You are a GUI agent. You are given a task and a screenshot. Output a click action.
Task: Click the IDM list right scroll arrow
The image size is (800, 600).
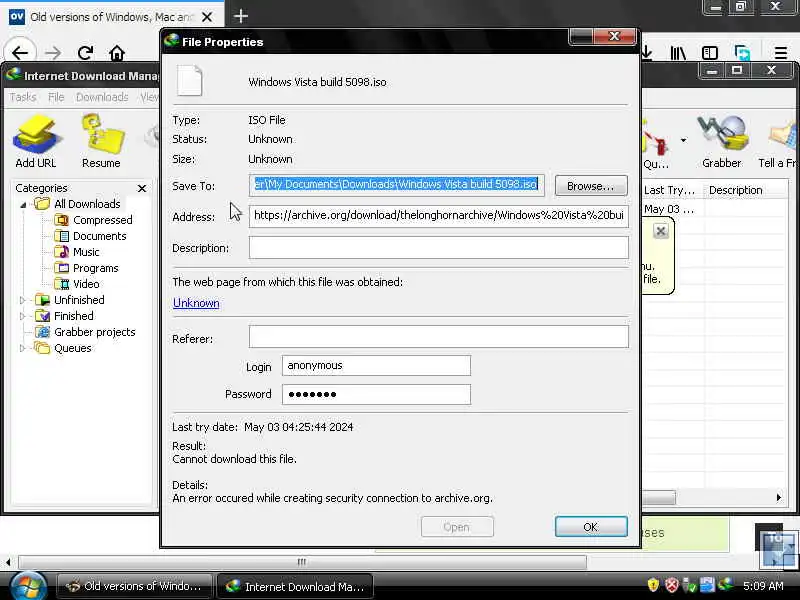pos(779,497)
